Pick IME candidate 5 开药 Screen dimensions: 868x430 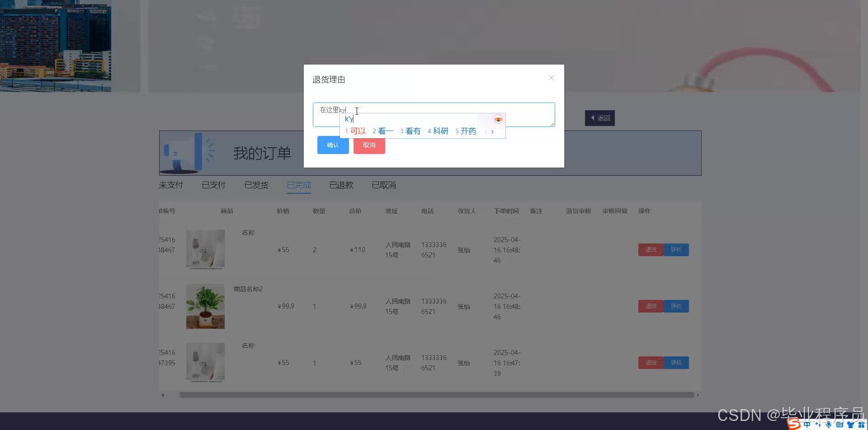click(466, 131)
